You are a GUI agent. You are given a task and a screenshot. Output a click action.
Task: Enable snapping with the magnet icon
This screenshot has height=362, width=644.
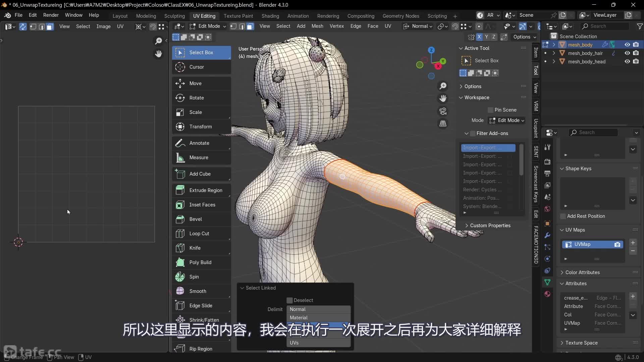click(x=455, y=26)
